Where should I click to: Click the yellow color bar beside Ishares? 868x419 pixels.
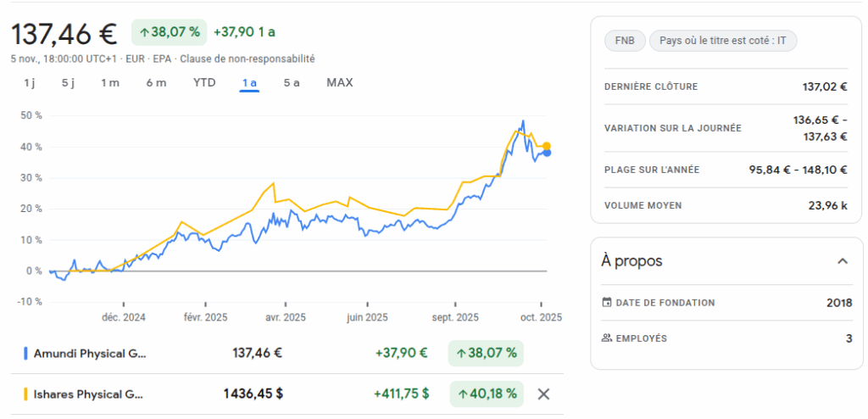click(x=26, y=394)
